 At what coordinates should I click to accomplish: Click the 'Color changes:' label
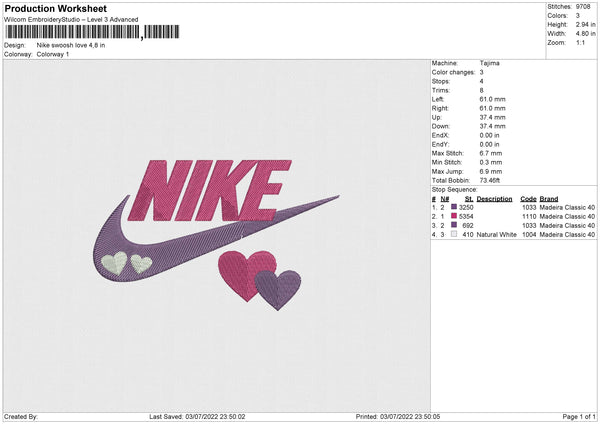click(453, 72)
